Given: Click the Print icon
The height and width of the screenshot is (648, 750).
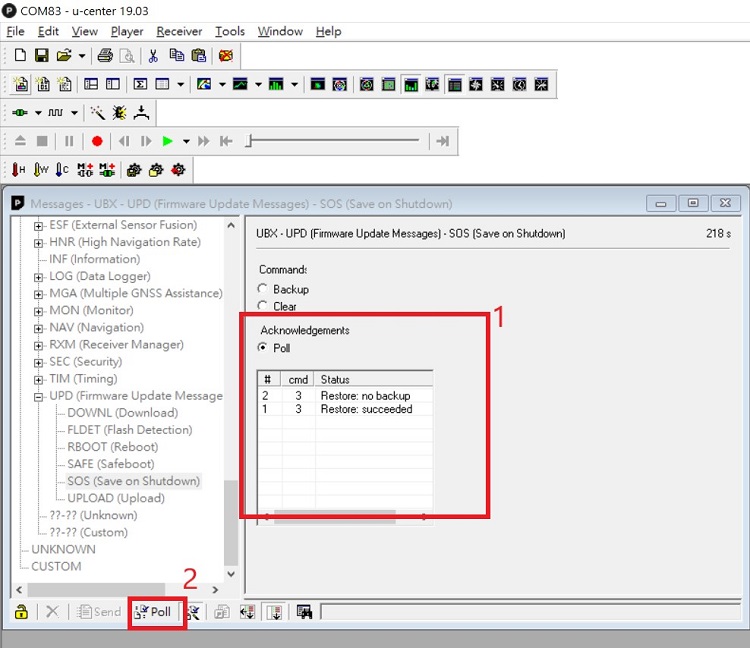Looking at the screenshot, I should click(105, 56).
